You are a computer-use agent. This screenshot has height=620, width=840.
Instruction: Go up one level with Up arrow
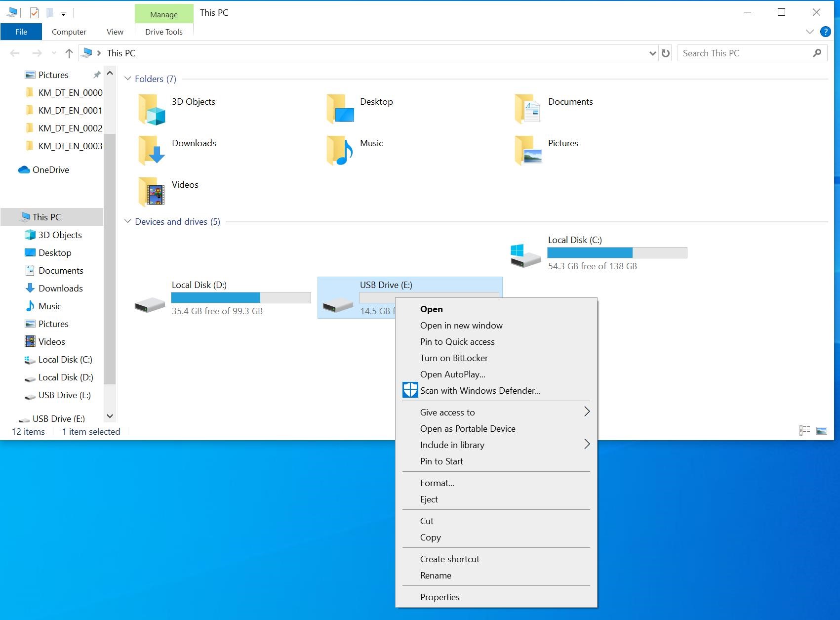(x=69, y=53)
